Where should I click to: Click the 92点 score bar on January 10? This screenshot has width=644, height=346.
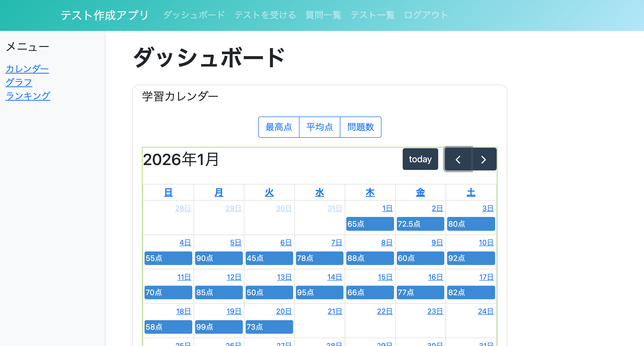point(471,258)
